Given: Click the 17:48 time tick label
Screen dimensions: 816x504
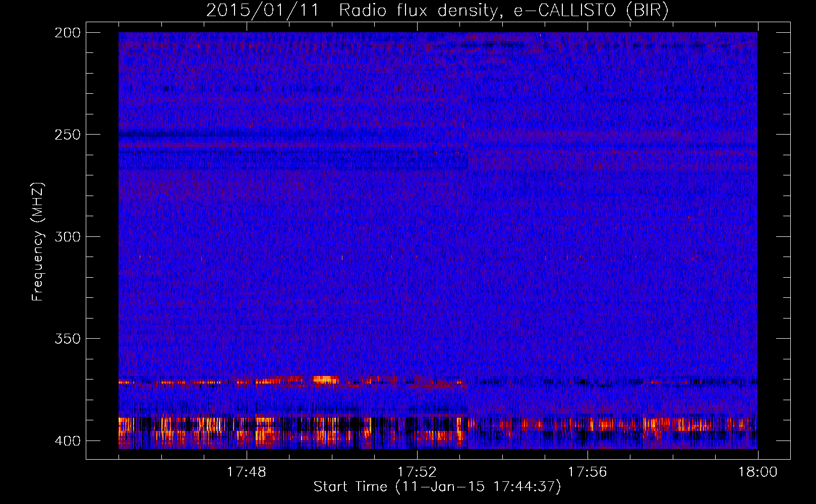Looking at the screenshot, I should tap(247, 472).
